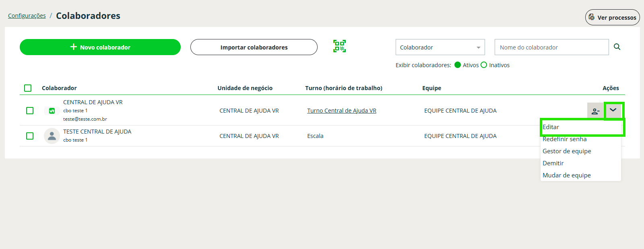Click the Nome do colaborador search field
644x249 pixels.
point(551,47)
